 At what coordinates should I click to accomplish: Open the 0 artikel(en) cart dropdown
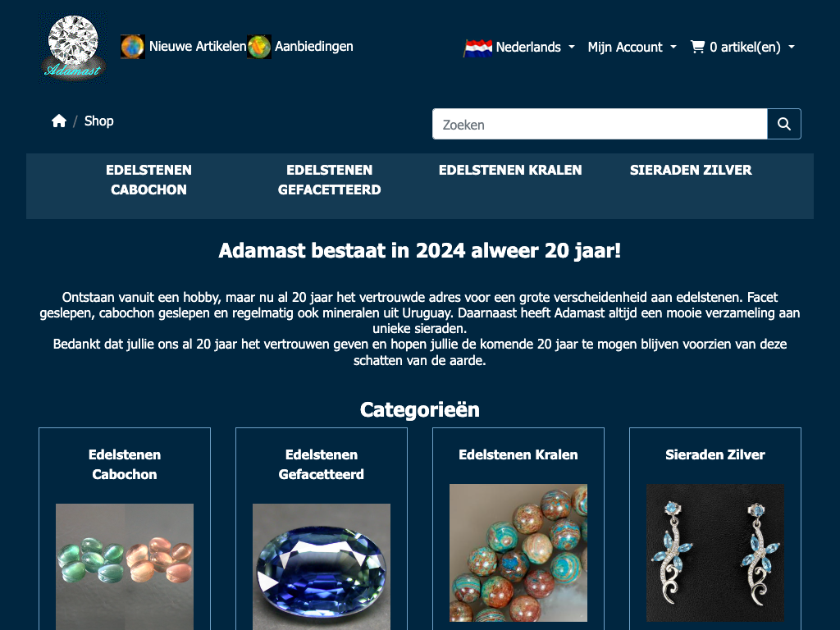click(742, 47)
